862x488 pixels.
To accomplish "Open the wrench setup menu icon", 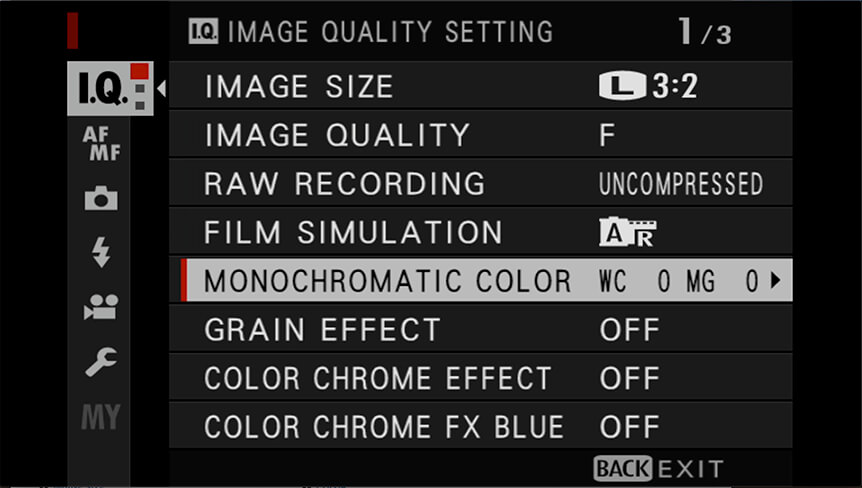I will (101, 362).
